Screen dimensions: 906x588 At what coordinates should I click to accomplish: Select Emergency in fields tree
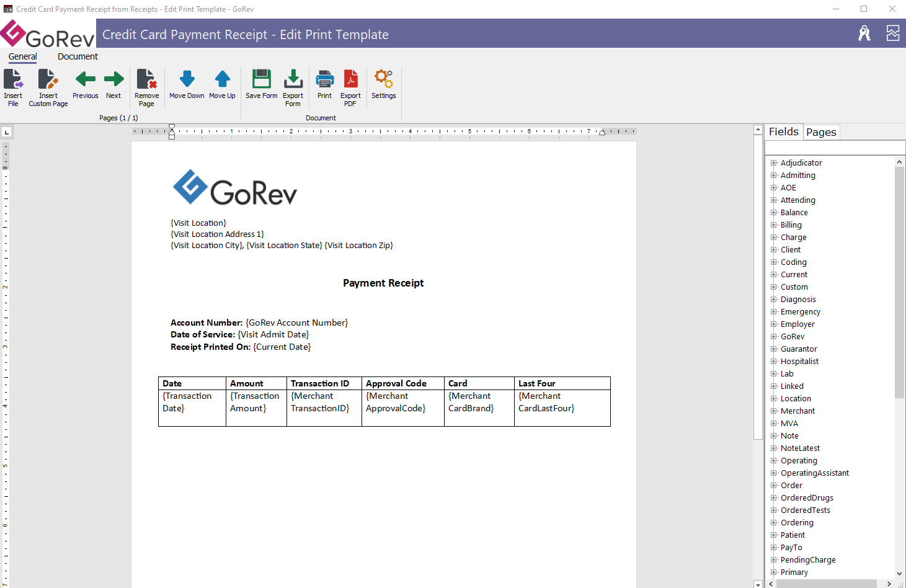tap(801, 312)
